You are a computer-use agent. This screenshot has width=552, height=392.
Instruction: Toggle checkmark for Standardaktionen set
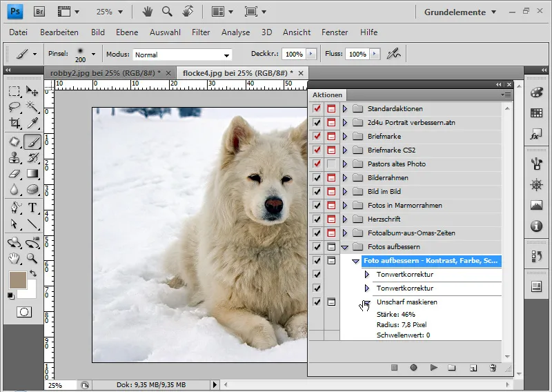pos(317,108)
